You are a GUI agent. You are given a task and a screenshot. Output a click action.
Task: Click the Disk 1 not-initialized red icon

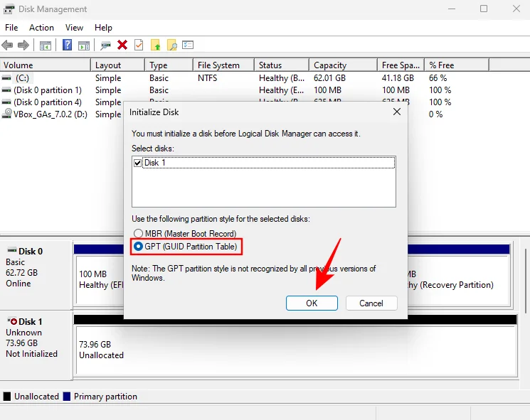tap(12, 321)
